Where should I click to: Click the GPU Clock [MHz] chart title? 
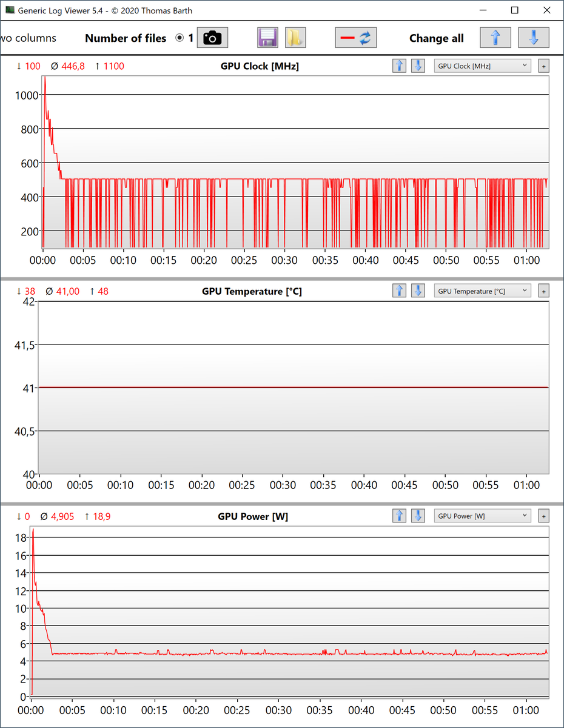coord(260,66)
